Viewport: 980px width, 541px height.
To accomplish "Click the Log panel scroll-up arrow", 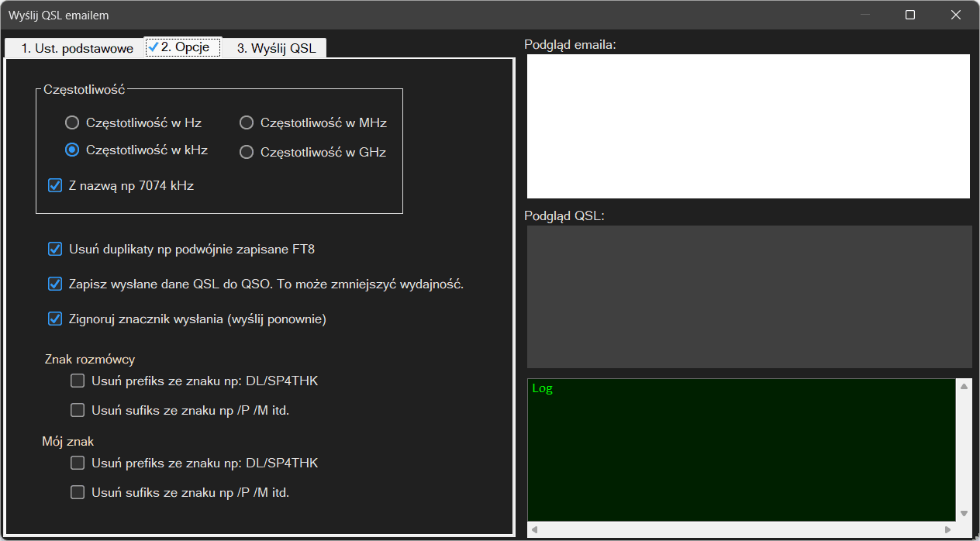I will [x=964, y=386].
